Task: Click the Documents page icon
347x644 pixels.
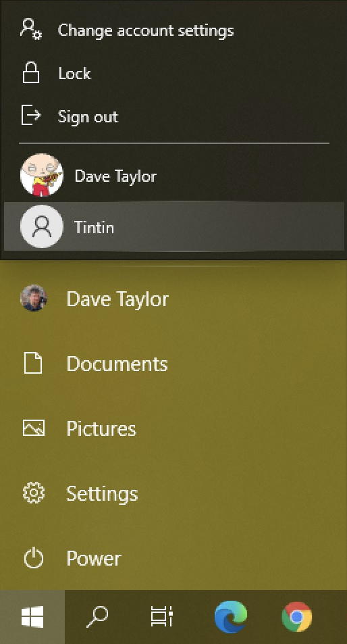Action: pos(33,364)
